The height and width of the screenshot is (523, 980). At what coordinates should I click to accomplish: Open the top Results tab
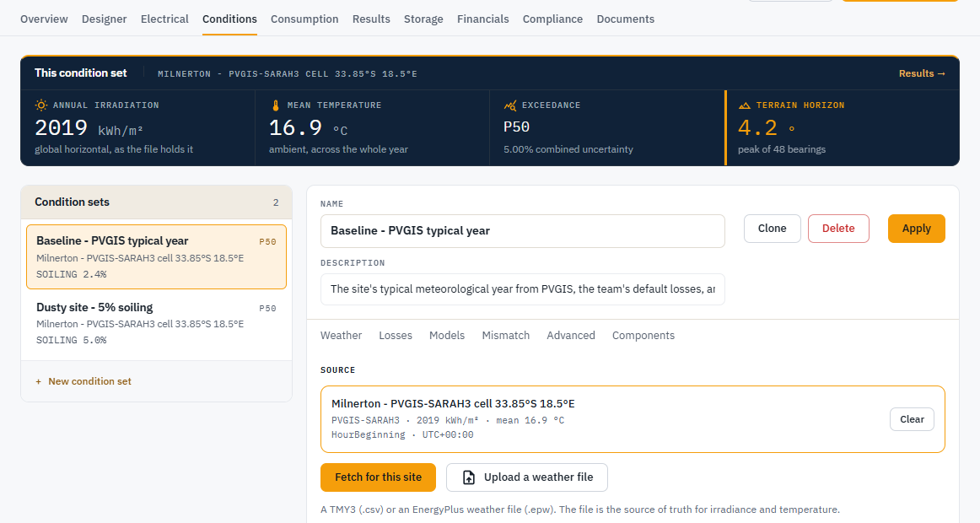[371, 19]
